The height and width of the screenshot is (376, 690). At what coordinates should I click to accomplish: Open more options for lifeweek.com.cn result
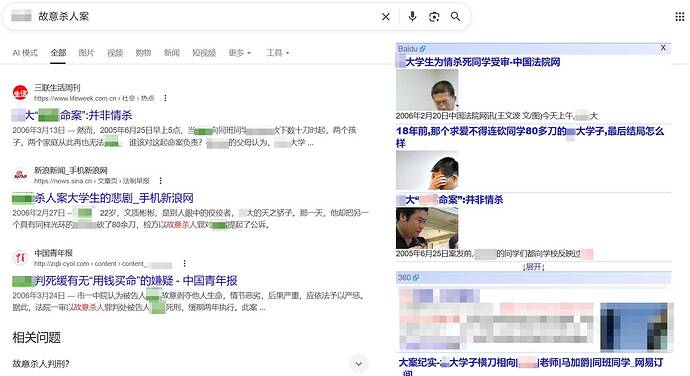pyautogui.click(x=165, y=98)
